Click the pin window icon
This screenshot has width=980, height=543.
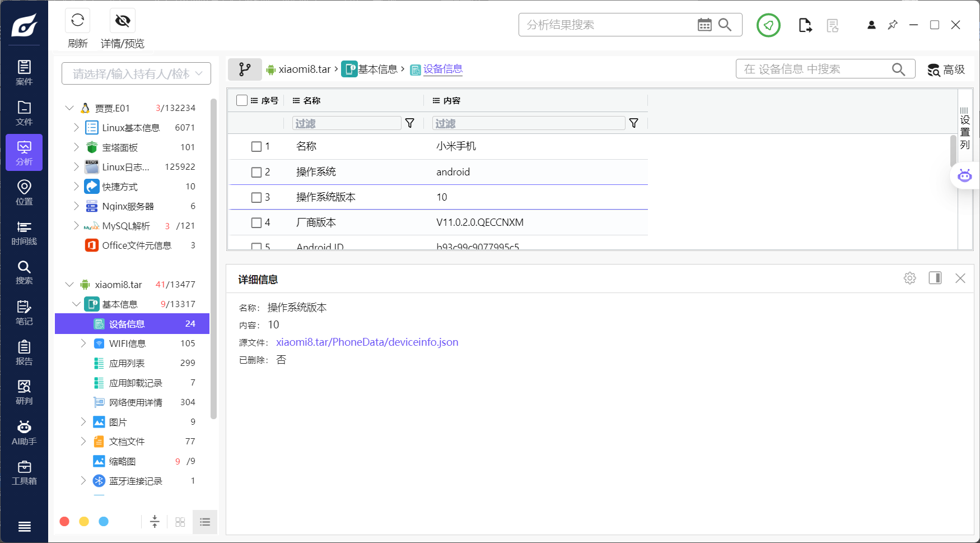893,25
